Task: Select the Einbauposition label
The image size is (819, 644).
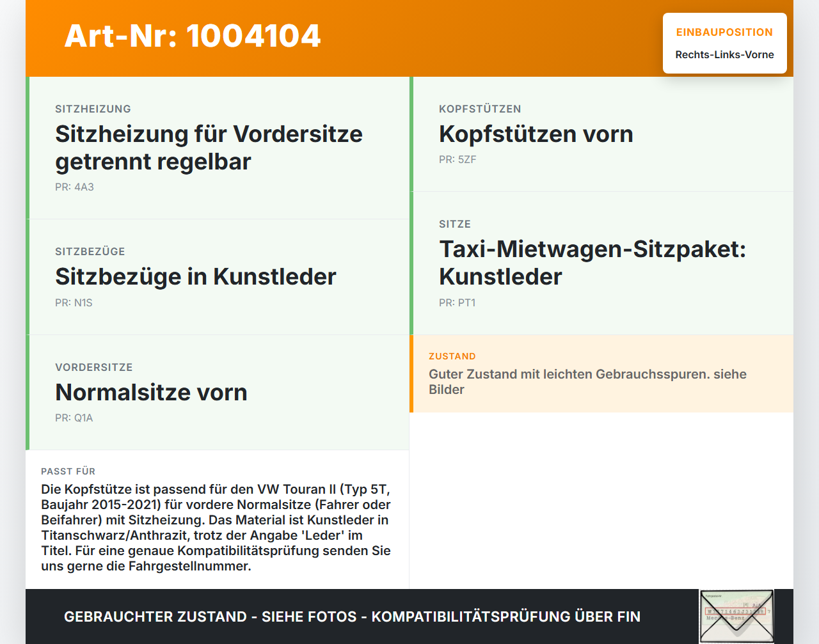Action: (724, 32)
